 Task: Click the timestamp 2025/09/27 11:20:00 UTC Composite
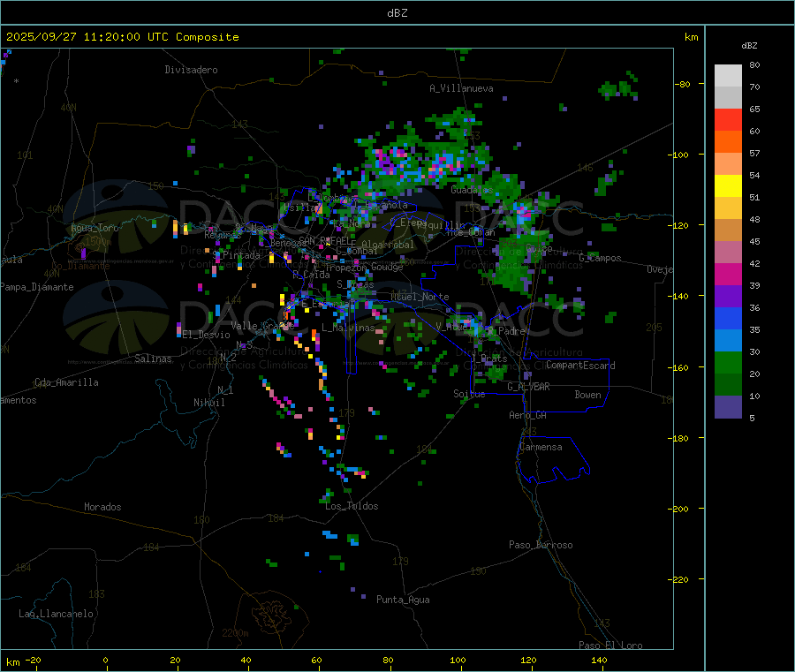tap(122, 37)
